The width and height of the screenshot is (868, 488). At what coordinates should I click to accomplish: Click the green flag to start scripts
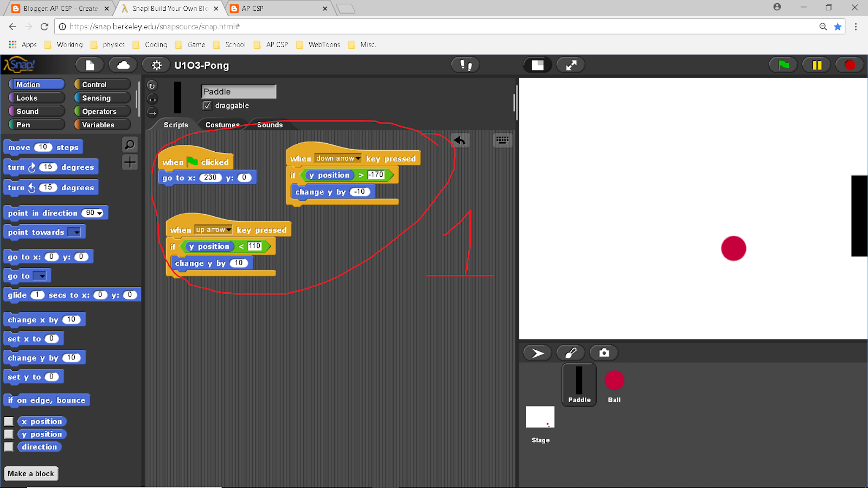coord(784,65)
